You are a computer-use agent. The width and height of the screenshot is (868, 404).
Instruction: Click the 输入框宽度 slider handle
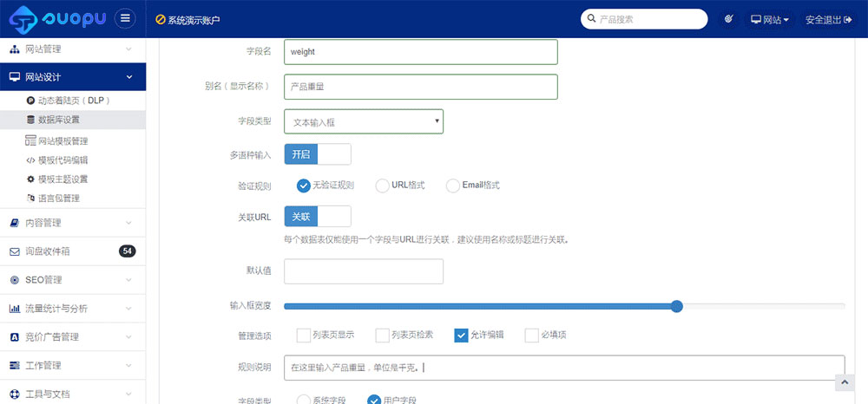(676, 306)
